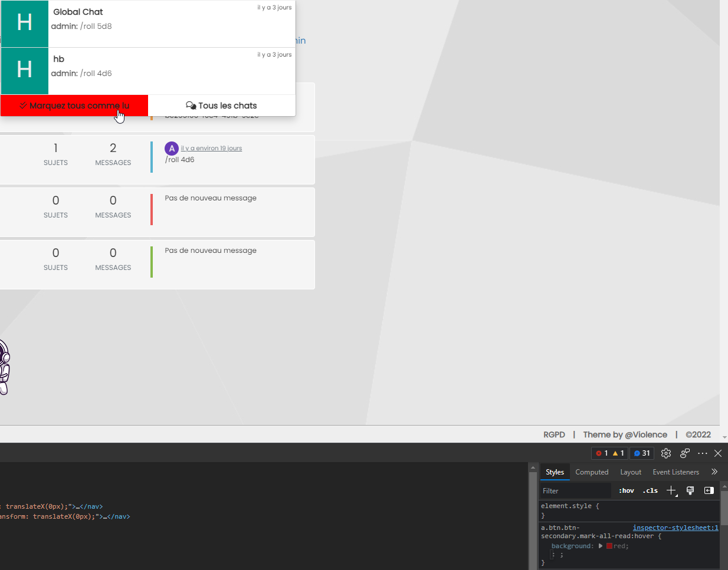Click the Styles Filter input field
The image size is (728, 570).
[x=575, y=490]
